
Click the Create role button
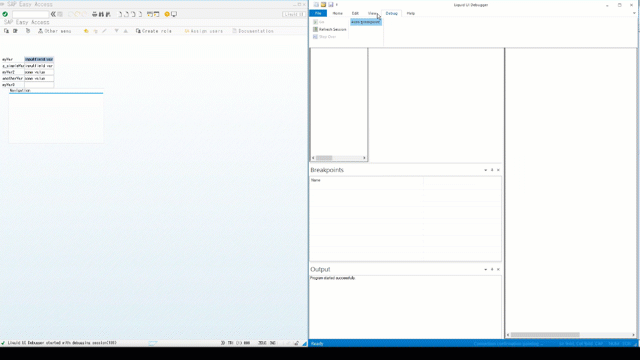pos(154,31)
